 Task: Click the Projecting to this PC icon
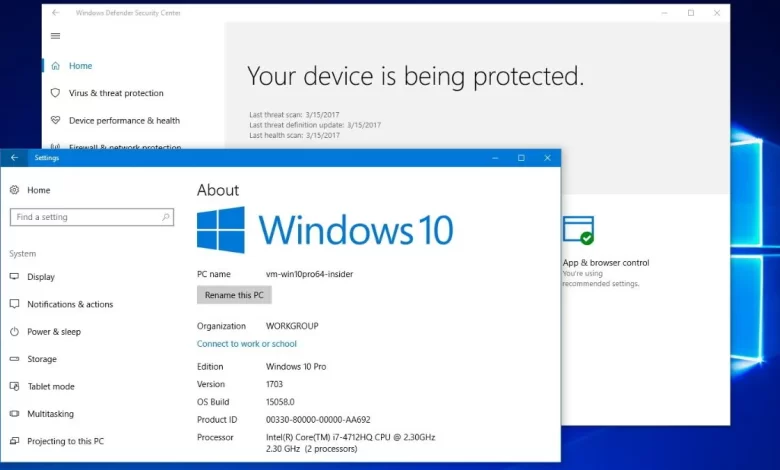point(14,441)
